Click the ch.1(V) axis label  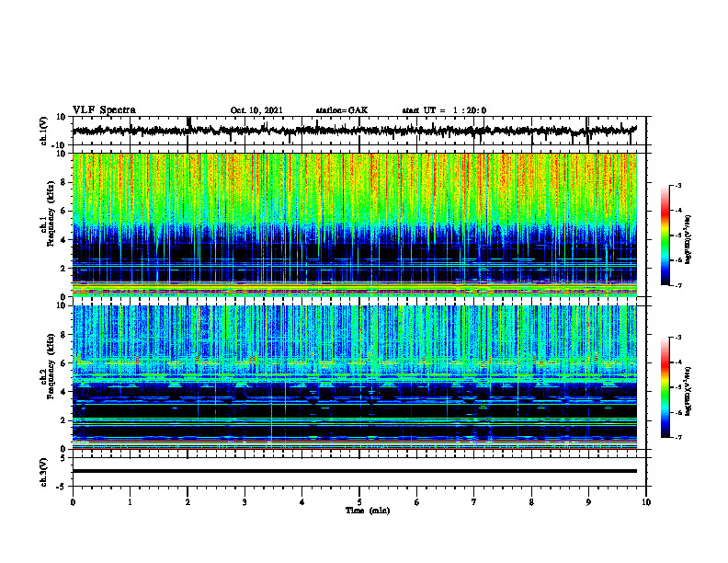(44, 131)
